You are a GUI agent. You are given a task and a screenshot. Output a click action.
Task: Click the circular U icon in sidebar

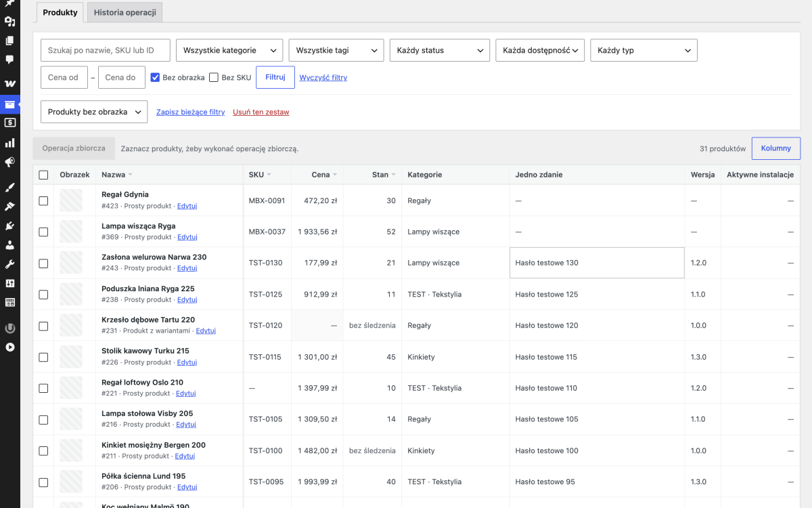click(10, 329)
